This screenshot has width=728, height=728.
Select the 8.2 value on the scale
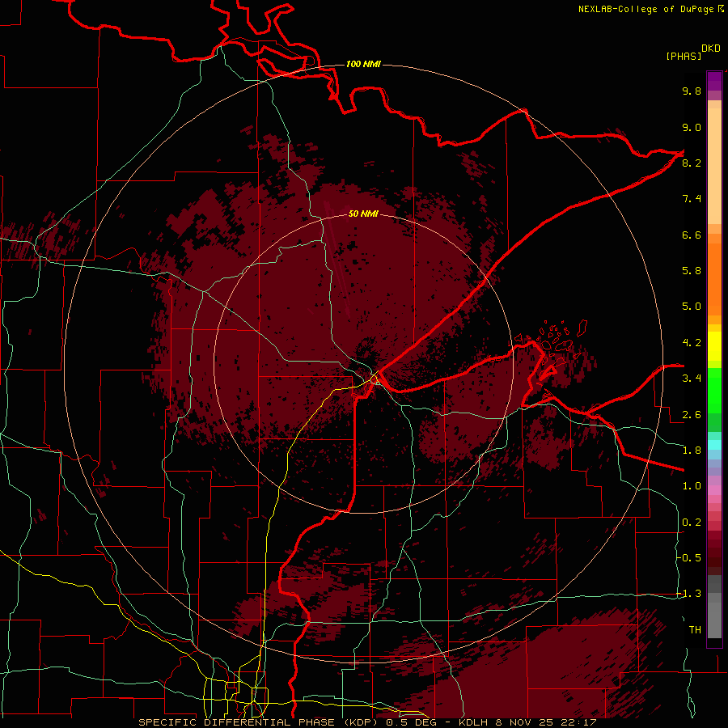692,163
